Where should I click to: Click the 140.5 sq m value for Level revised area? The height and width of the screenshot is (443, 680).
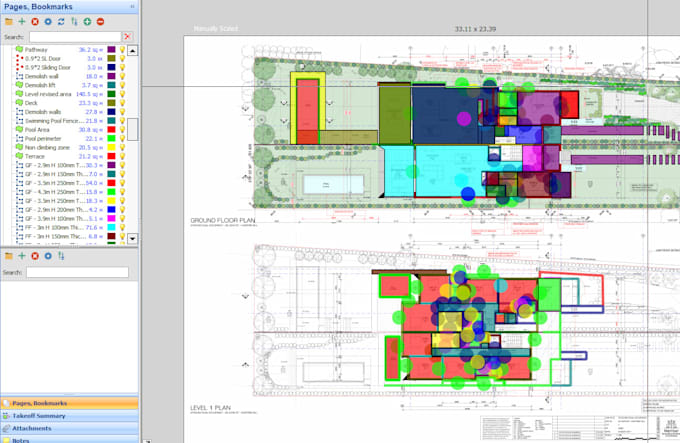click(89, 94)
